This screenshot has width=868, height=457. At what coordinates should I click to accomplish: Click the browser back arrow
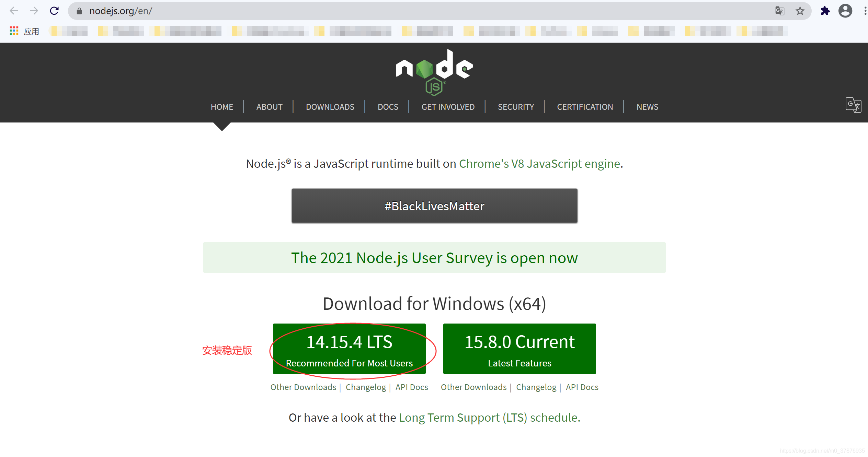click(14, 11)
